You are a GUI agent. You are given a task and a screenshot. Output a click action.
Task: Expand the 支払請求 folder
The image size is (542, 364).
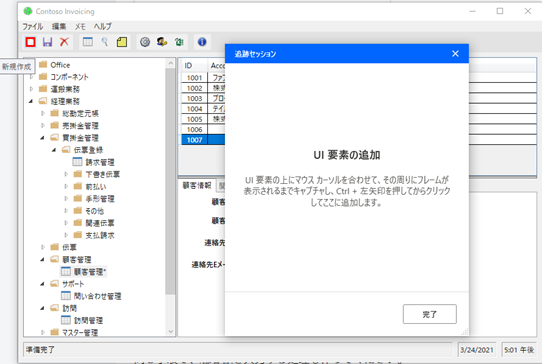[x=66, y=235]
